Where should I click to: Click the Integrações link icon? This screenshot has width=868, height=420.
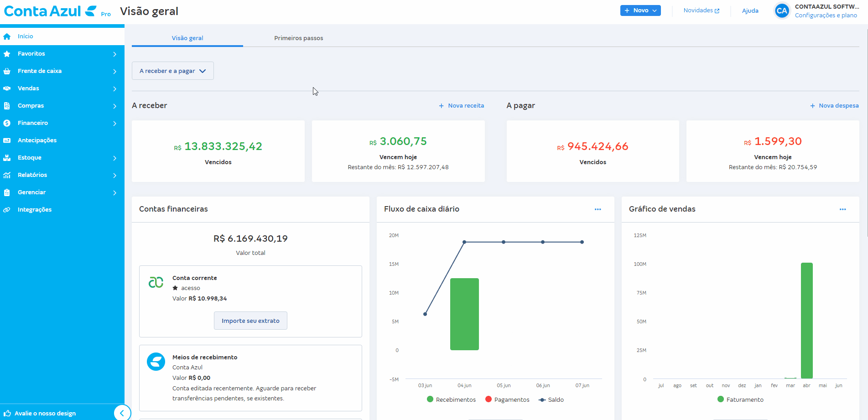click(x=7, y=210)
